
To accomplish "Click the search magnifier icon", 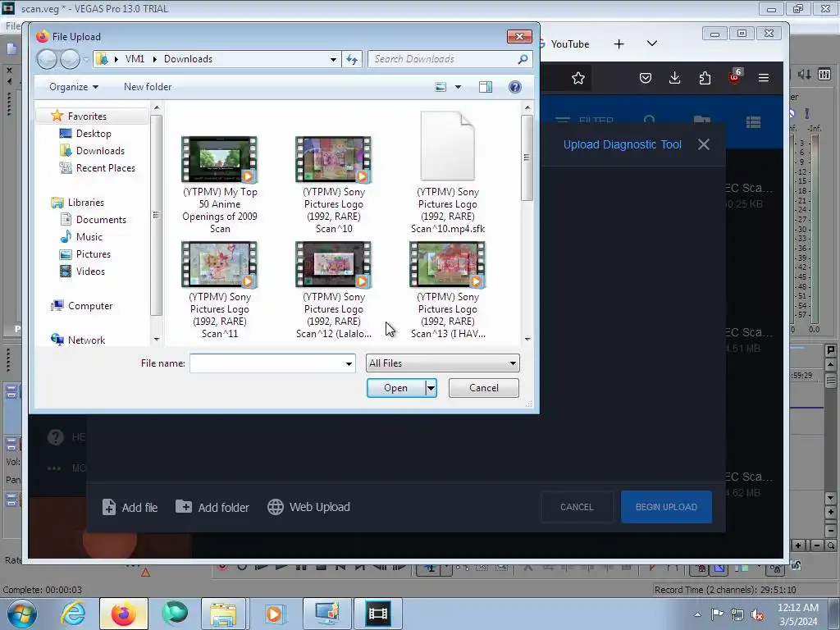I will 523,59.
